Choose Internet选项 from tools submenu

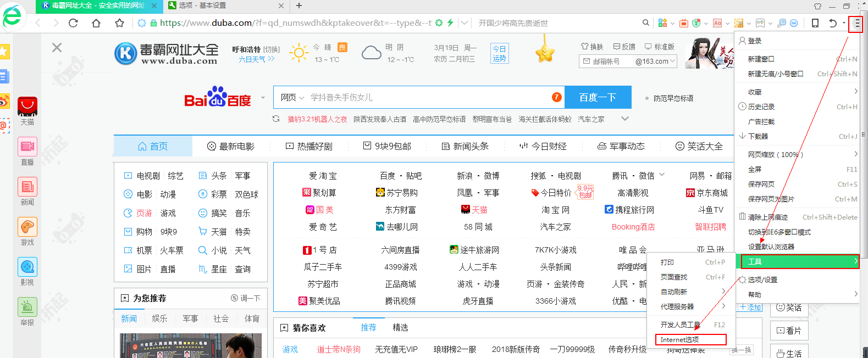(691, 340)
